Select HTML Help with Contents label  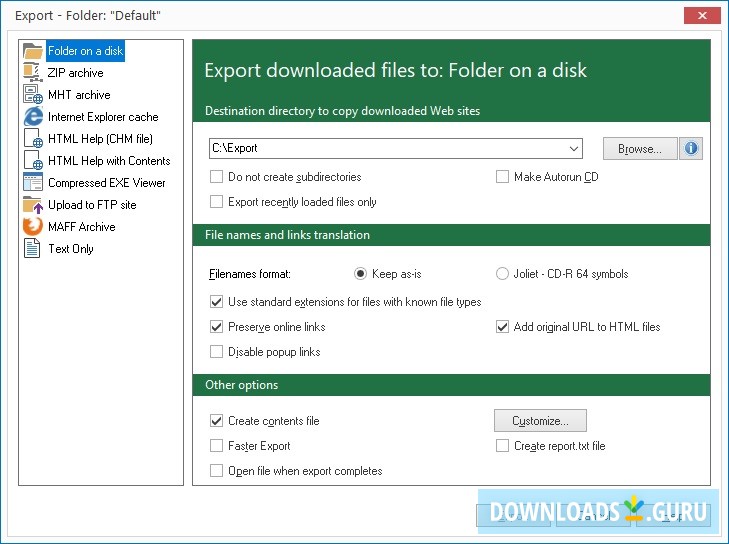tap(109, 161)
